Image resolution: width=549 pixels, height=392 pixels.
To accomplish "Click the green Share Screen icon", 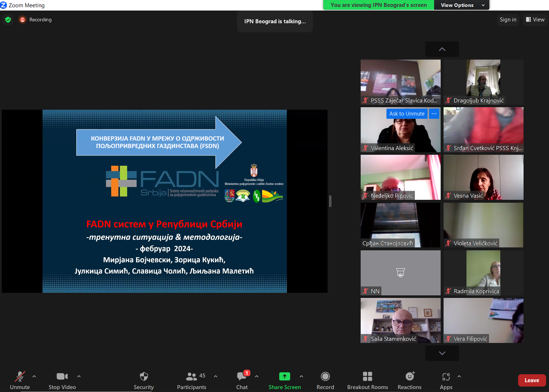I will click(x=285, y=376).
